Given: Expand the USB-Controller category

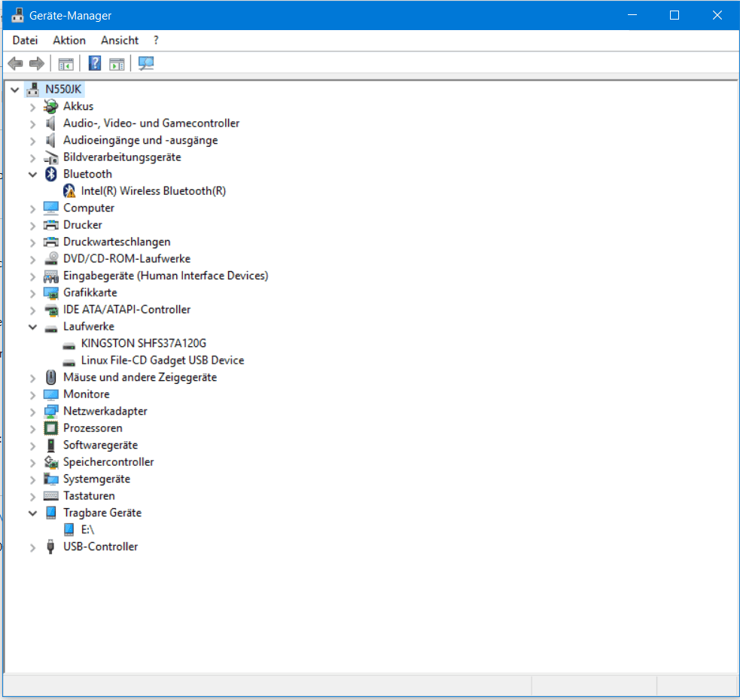Looking at the screenshot, I should 32,547.
